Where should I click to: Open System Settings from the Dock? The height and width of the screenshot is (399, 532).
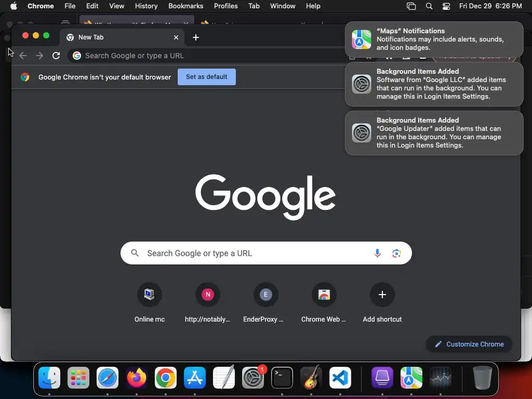click(x=253, y=378)
